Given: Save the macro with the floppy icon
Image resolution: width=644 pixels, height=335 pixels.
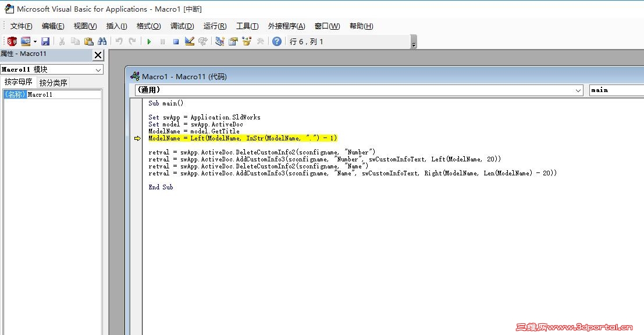Looking at the screenshot, I should [x=45, y=41].
